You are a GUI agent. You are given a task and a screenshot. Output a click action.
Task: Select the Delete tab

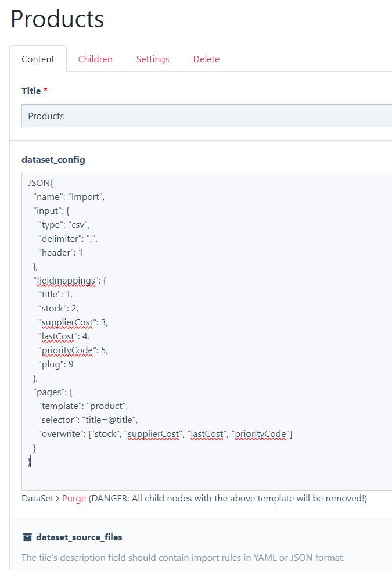pyautogui.click(x=206, y=59)
